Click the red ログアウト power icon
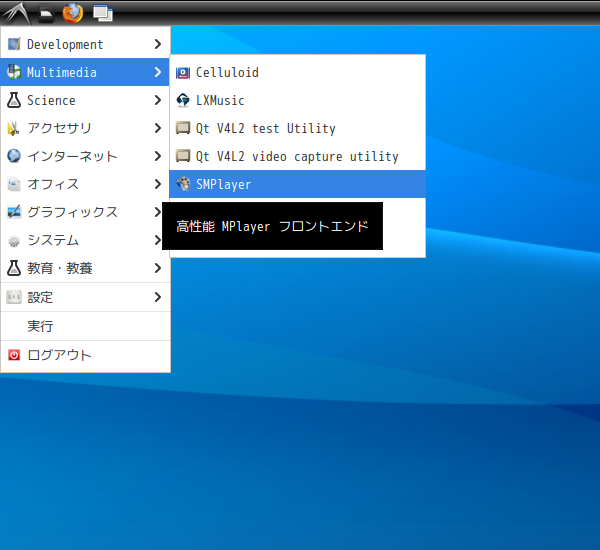The height and width of the screenshot is (550, 600). tap(14, 355)
